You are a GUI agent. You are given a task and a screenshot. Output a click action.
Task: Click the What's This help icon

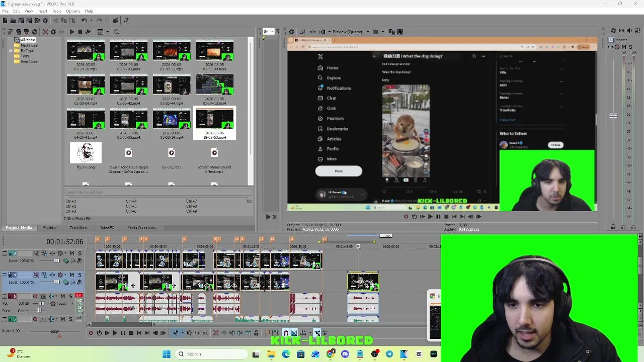coord(126,21)
